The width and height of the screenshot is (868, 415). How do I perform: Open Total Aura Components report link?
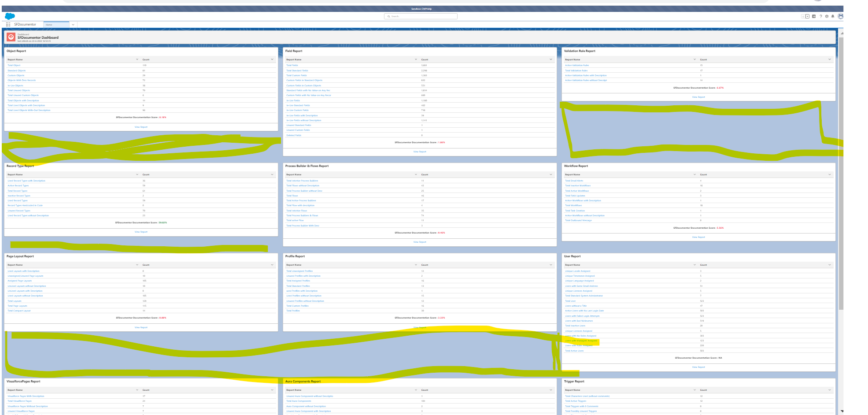click(x=299, y=401)
